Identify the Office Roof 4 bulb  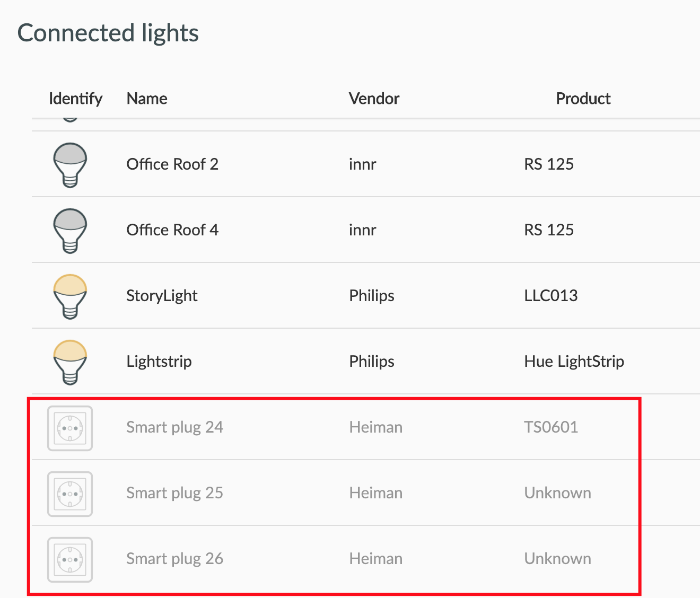tap(70, 231)
